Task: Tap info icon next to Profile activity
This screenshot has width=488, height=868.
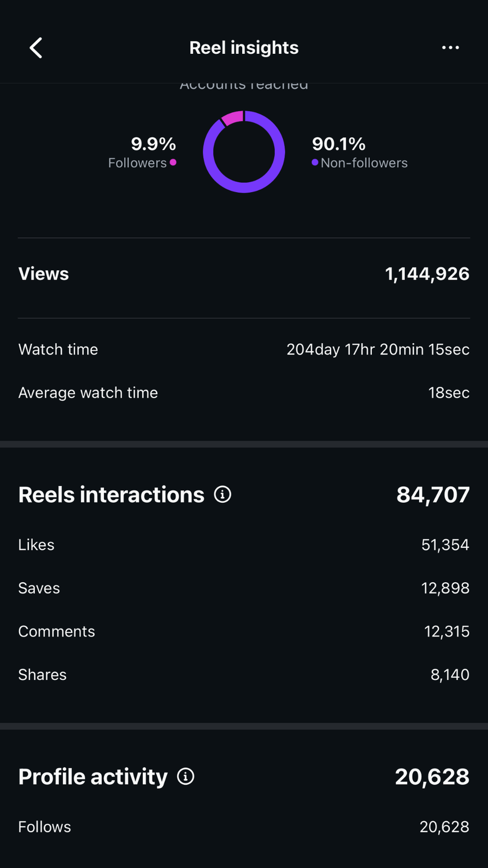Action: [x=186, y=777]
